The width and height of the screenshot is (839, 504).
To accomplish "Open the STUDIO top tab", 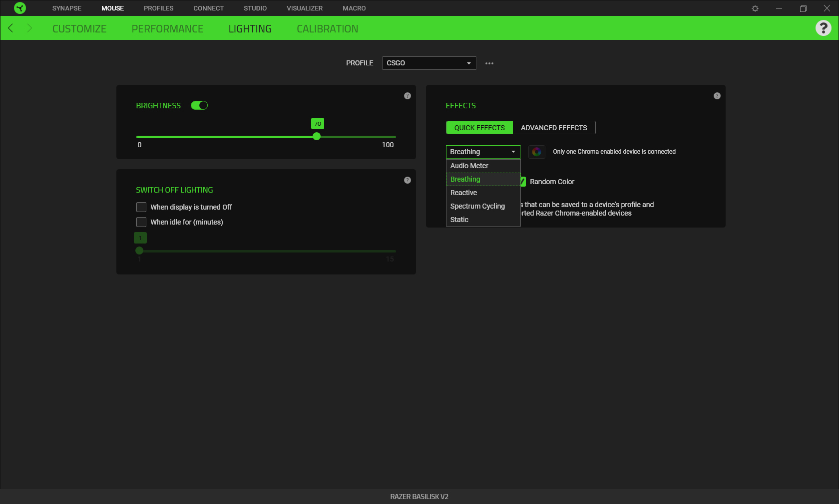I will (255, 8).
